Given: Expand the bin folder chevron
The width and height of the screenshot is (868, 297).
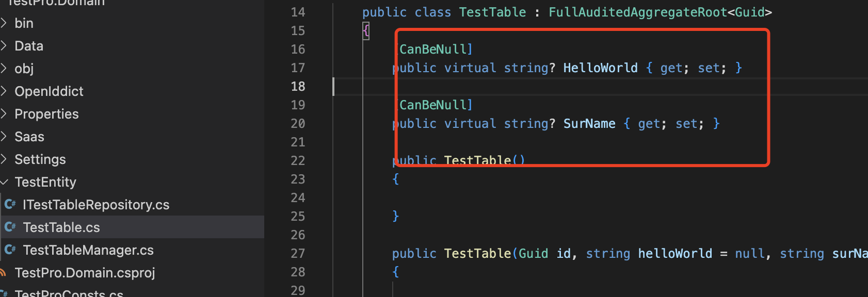Looking at the screenshot, I should 4,23.
